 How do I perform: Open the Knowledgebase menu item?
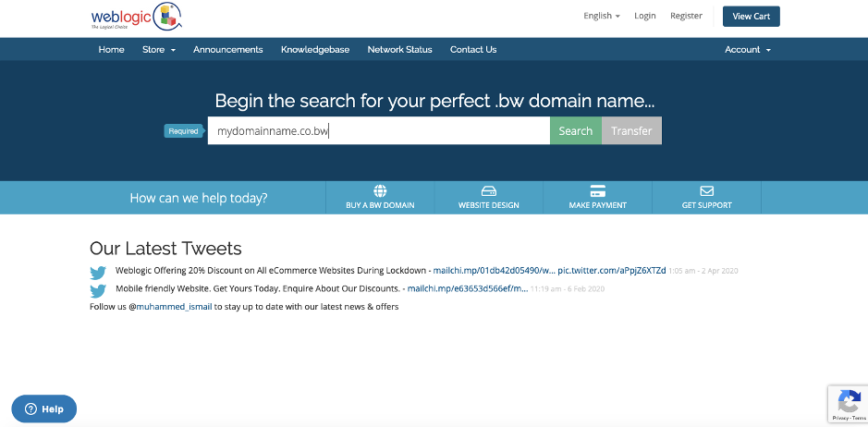(315, 49)
